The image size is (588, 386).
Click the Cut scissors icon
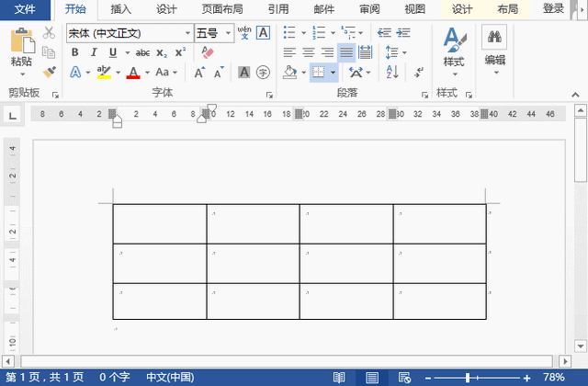tap(49, 33)
